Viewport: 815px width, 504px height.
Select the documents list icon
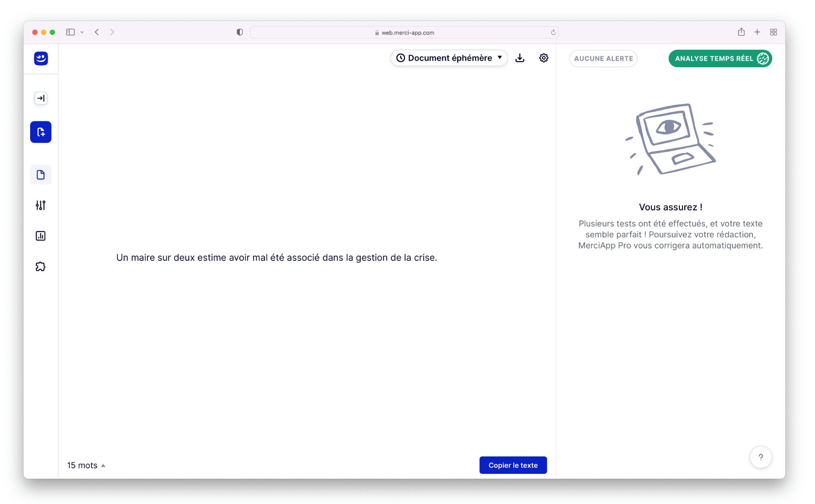click(x=40, y=174)
